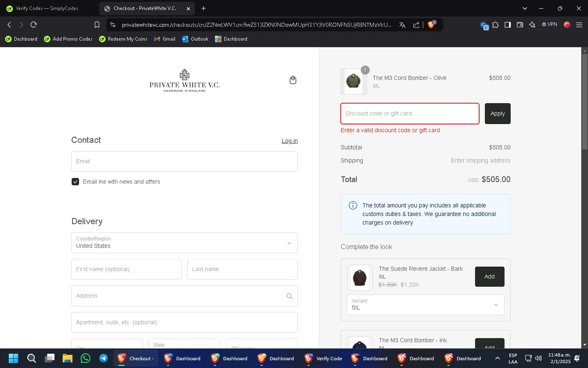Open site information icon in address bar
Screen dimensions: 588x368
[x=113, y=25]
